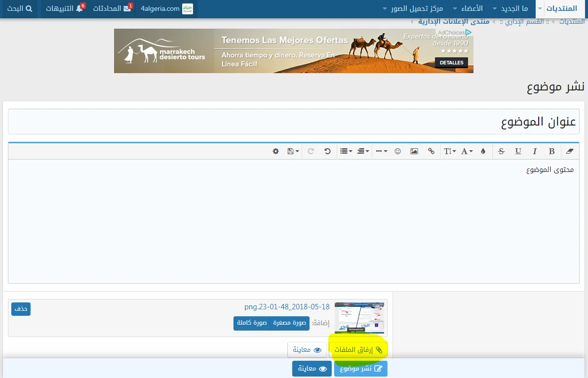Screen dimensions: 588x378
Task: Expand the font size dropdown
Action: (450, 151)
